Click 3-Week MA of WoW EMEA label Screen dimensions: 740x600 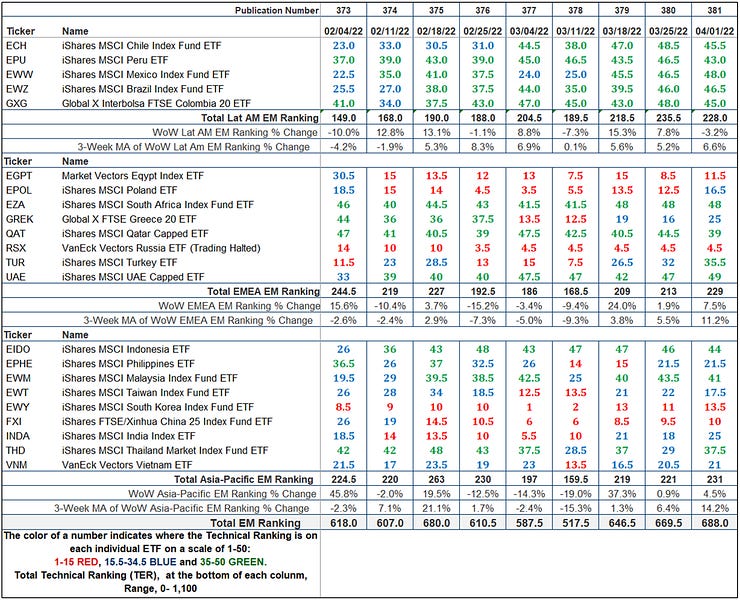coord(198,321)
